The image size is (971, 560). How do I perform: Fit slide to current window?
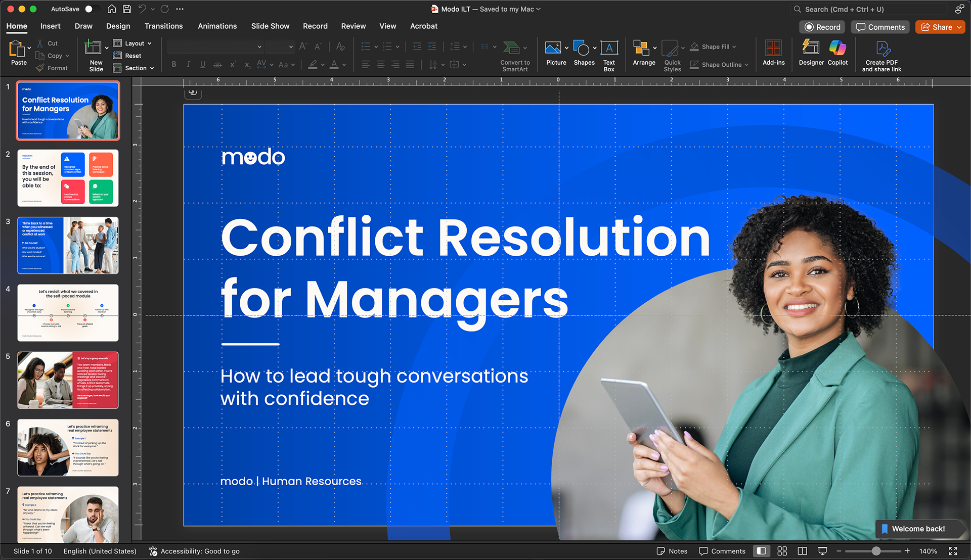click(953, 551)
